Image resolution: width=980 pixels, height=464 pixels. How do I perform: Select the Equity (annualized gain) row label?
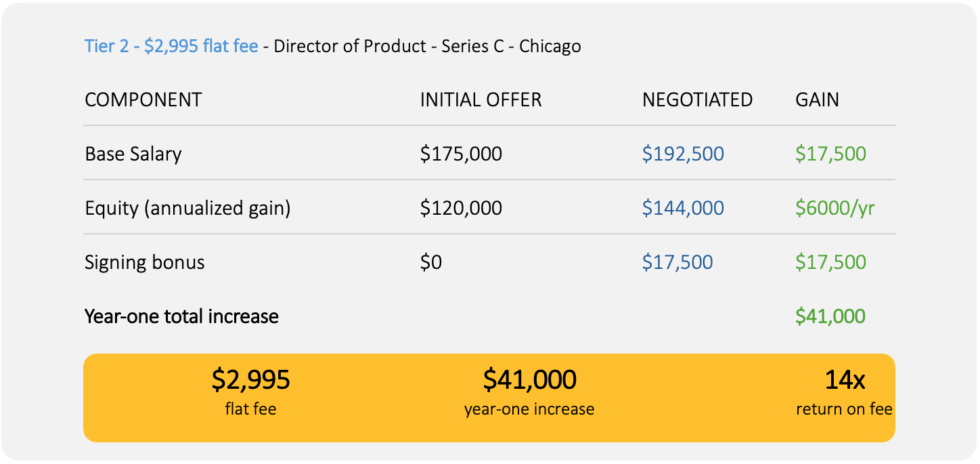187,208
